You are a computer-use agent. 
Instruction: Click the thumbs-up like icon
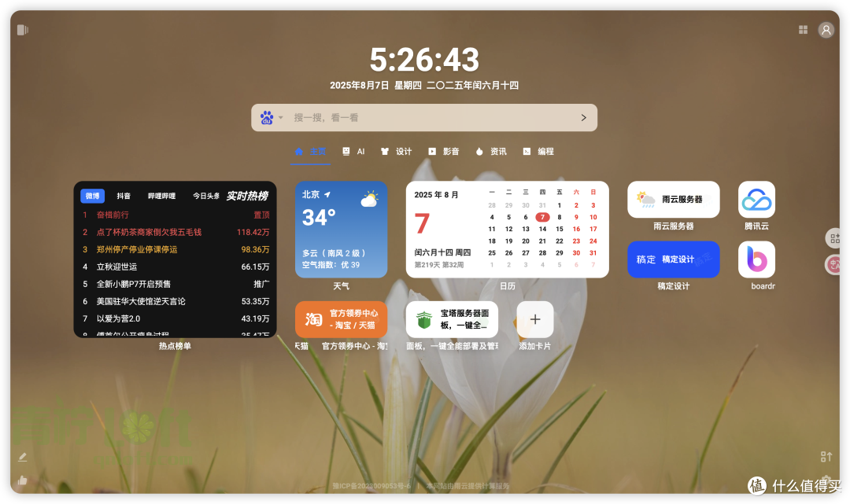coord(22,480)
